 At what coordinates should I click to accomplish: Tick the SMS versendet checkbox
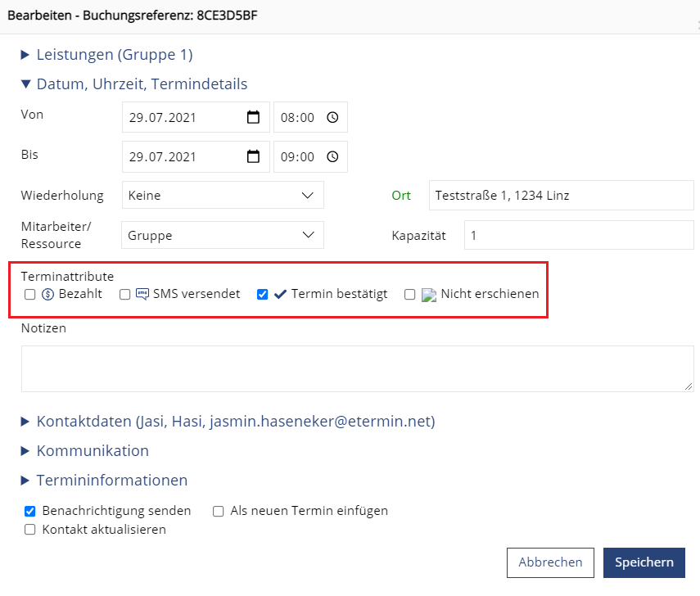[125, 294]
